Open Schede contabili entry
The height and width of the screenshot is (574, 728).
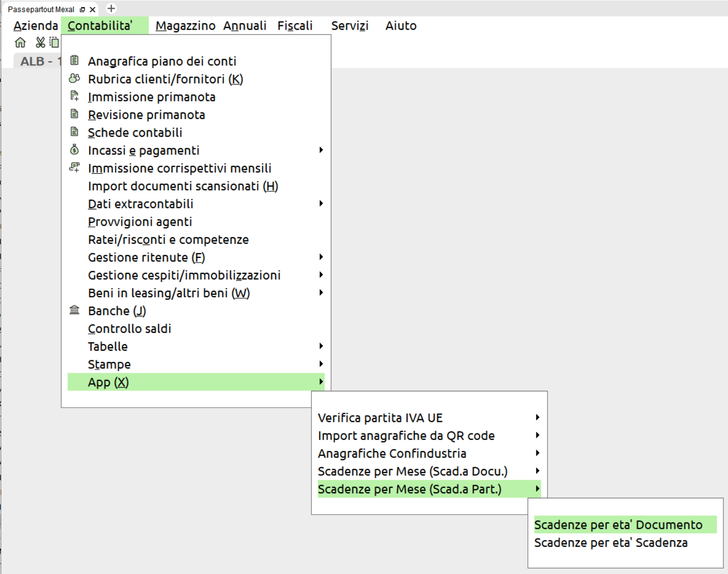(x=135, y=132)
